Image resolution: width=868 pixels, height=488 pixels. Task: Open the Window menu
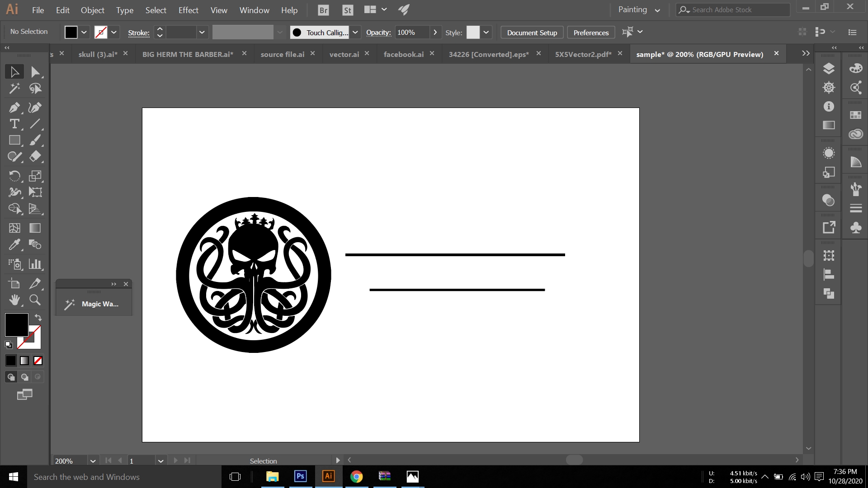click(x=254, y=10)
